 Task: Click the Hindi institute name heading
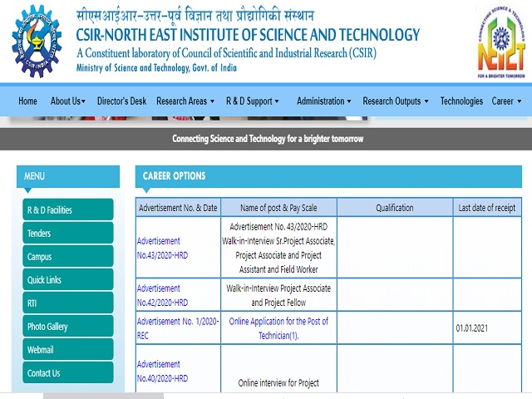point(195,16)
